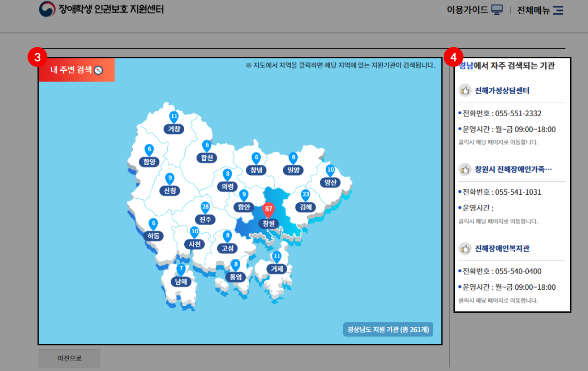This screenshot has height=371, width=588.
Task: Click thumbs-up icon beside 창원시 진해장애인가족
Action: 465,169
